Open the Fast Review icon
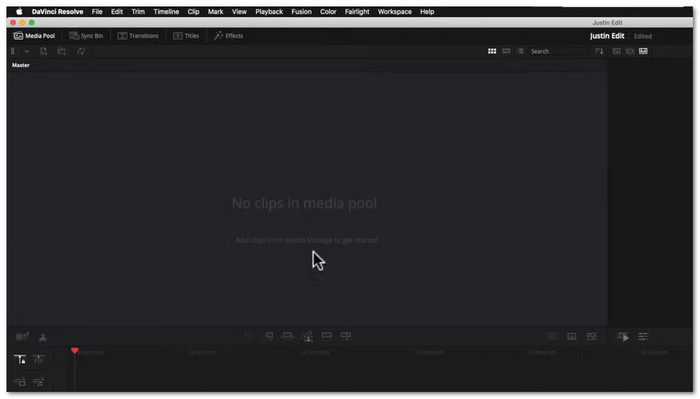Viewport: 700px width, 399px height. pyautogui.click(x=623, y=337)
